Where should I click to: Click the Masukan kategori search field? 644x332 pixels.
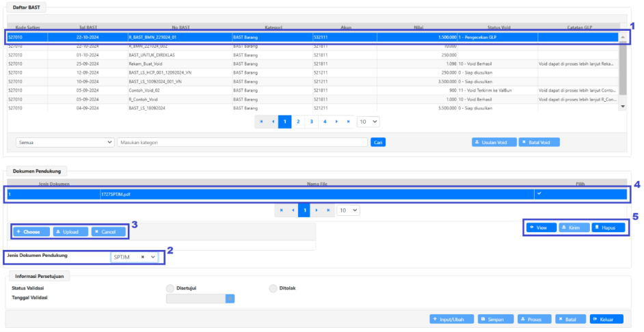243,142
